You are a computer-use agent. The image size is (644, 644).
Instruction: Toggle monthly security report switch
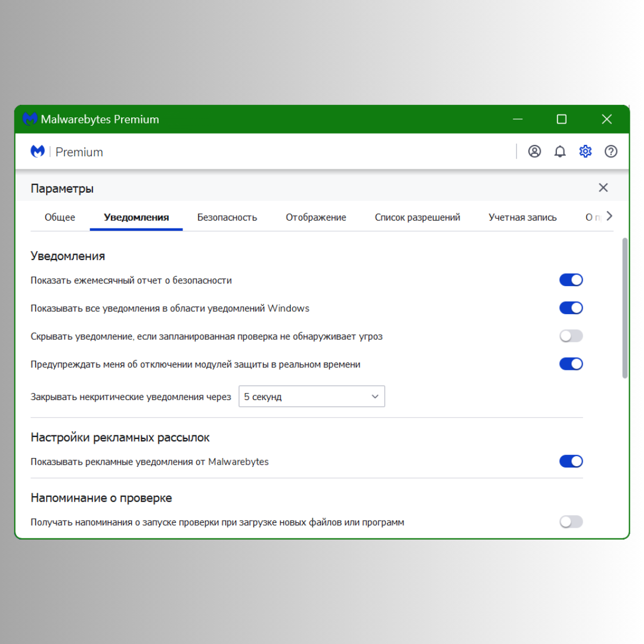pos(571,280)
